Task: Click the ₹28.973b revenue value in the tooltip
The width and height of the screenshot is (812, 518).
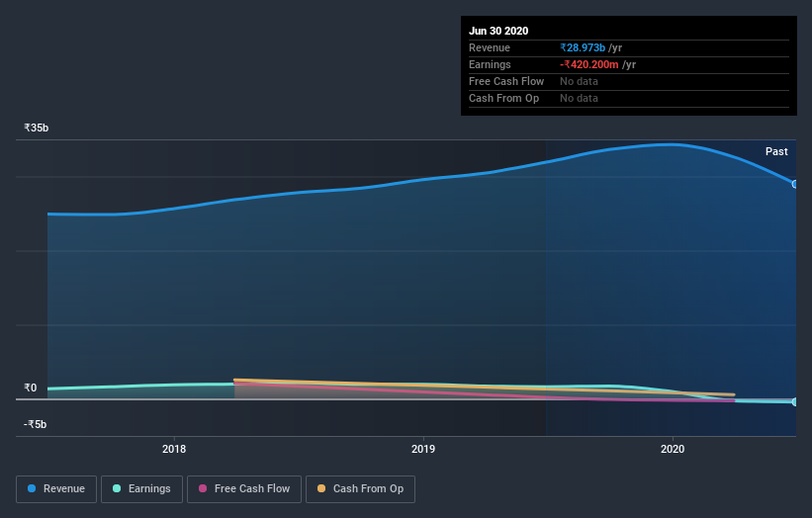Action: click(583, 47)
